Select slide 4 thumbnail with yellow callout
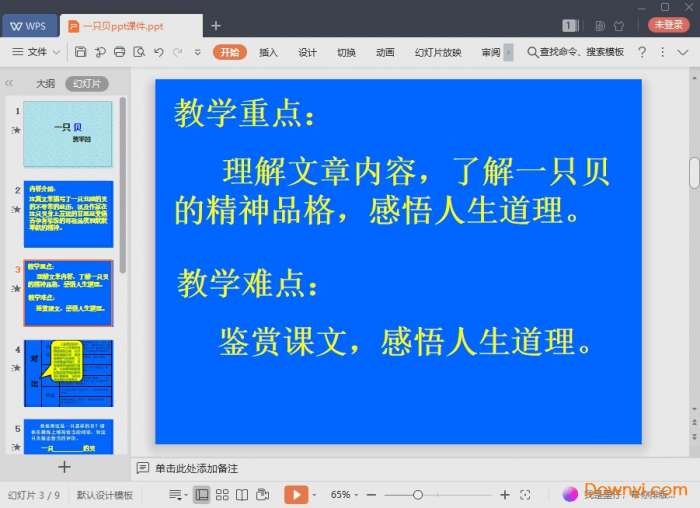The width and height of the screenshot is (700, 508). pyautogui.click(x=68, y=373)
